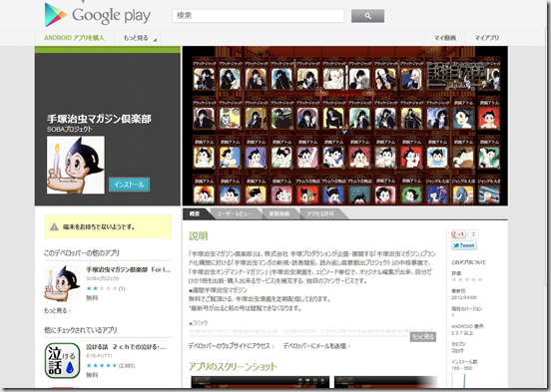Click the インストール install button
This screenshot has height=392, width=551.
[x=129, y=185]
